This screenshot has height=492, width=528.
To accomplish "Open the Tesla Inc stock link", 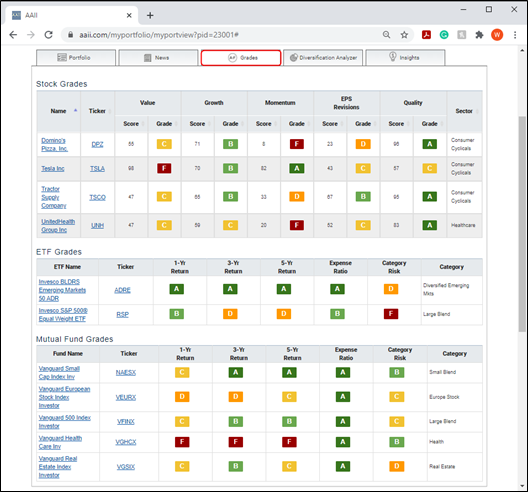I will (53, 169).
